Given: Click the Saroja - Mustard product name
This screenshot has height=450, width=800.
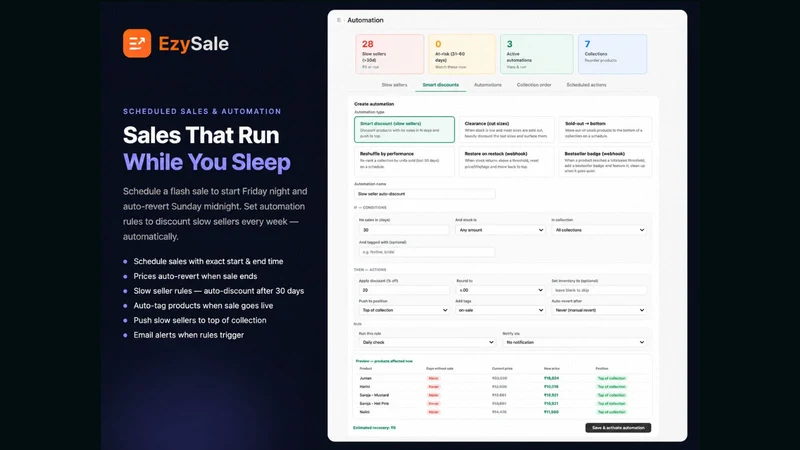Looking at the screenshot, I should (374, 395).
